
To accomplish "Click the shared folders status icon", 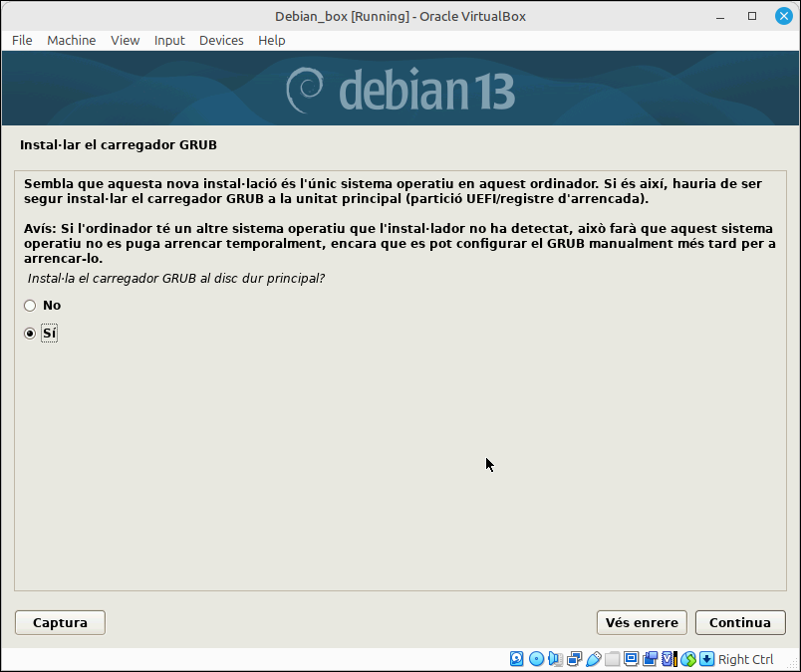I will (x=612, y=659).
